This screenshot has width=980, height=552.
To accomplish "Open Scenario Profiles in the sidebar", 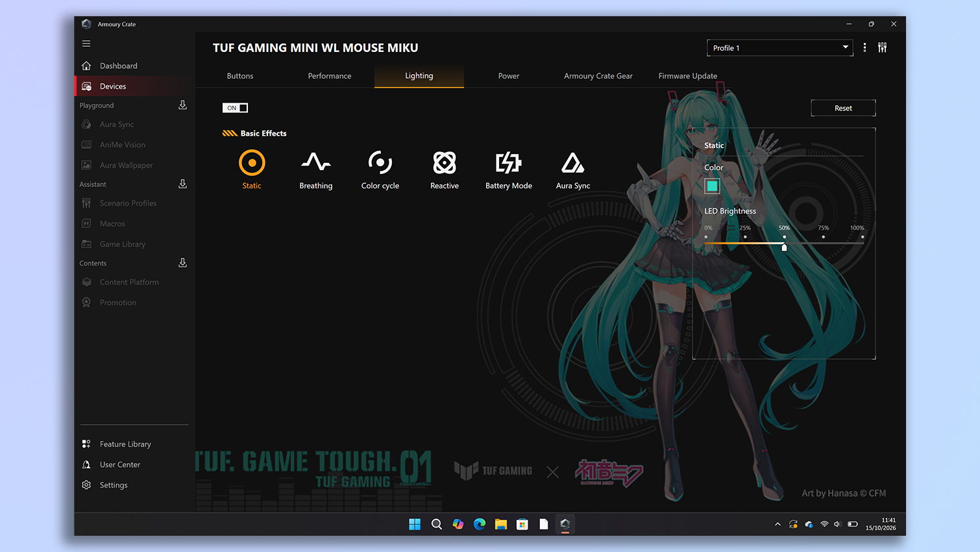I will click(134, 203).
